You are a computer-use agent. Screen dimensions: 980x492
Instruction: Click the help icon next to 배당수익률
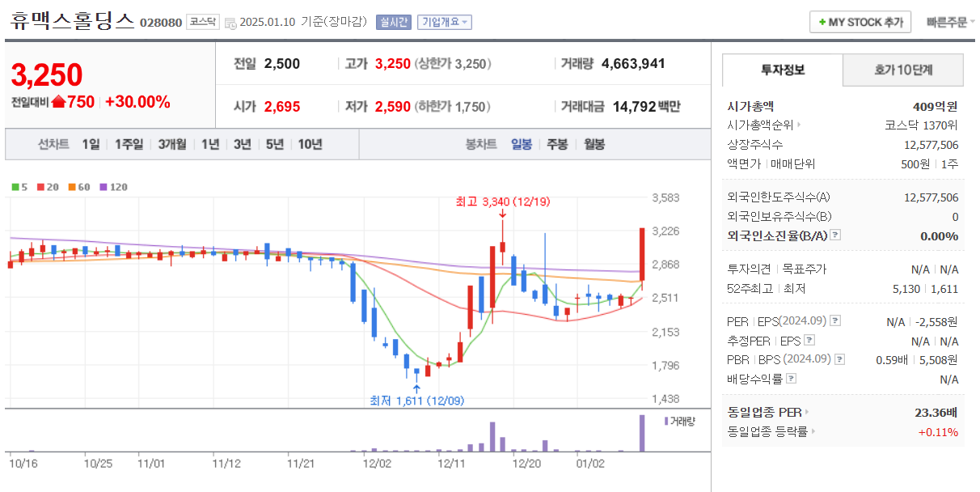point(791,379)
